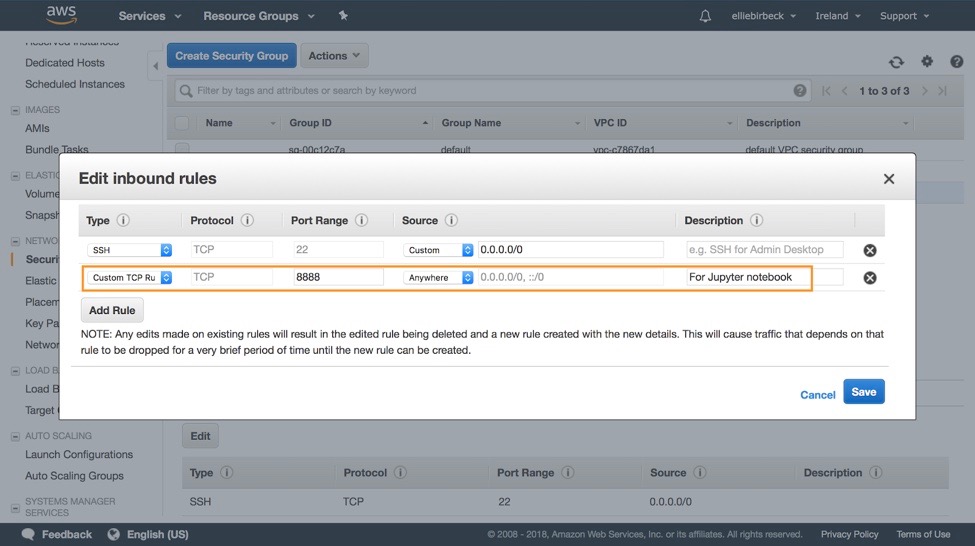Screen dimensions: 975x546
Task: Open the Privacy Policy link
Action: [x=849, y=534]
